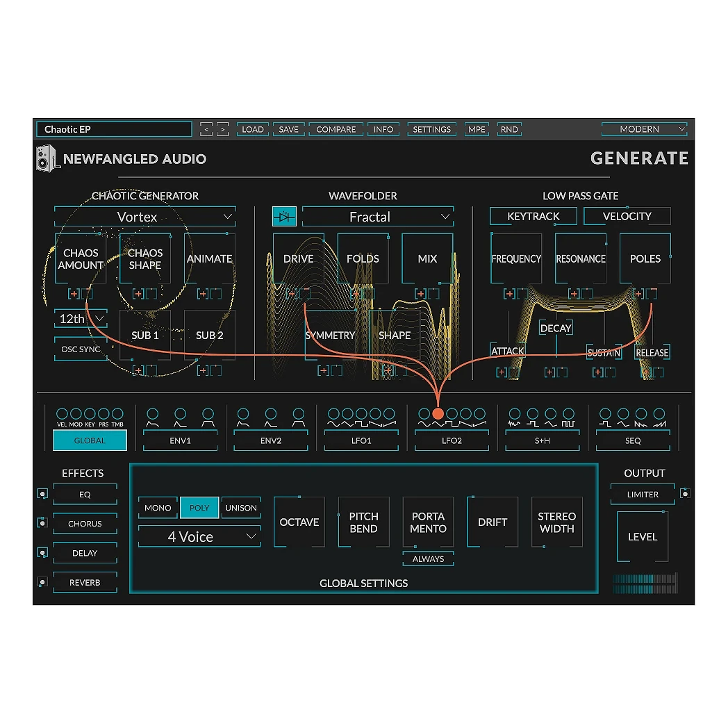This screenshot has width=728, height=728.
Task: Select POLY voice mode
Action: [199, 508]
